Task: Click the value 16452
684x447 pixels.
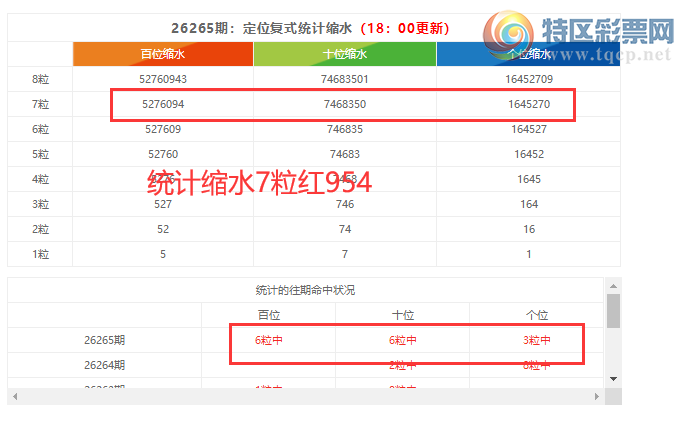Action: (529, 154)
